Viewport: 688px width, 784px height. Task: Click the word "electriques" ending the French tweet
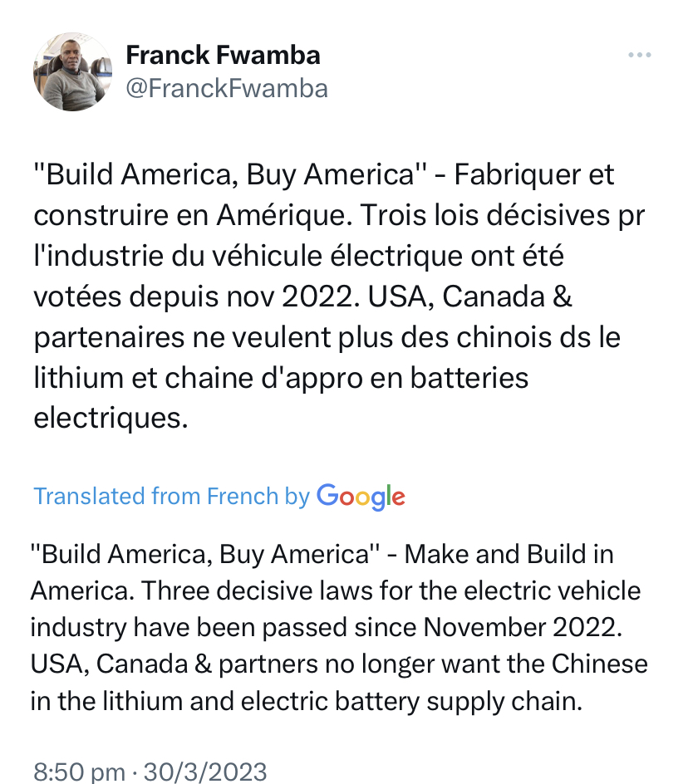tap(105, 418)
